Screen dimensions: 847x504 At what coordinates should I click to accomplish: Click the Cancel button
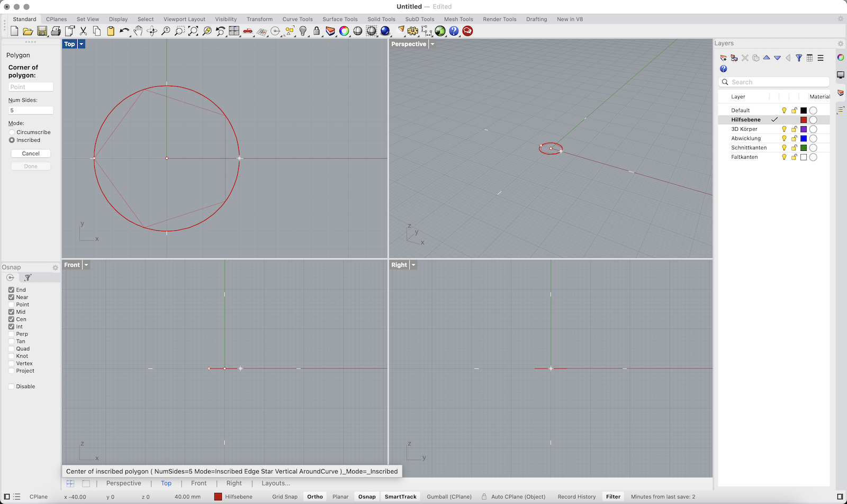tap(31, 154)
